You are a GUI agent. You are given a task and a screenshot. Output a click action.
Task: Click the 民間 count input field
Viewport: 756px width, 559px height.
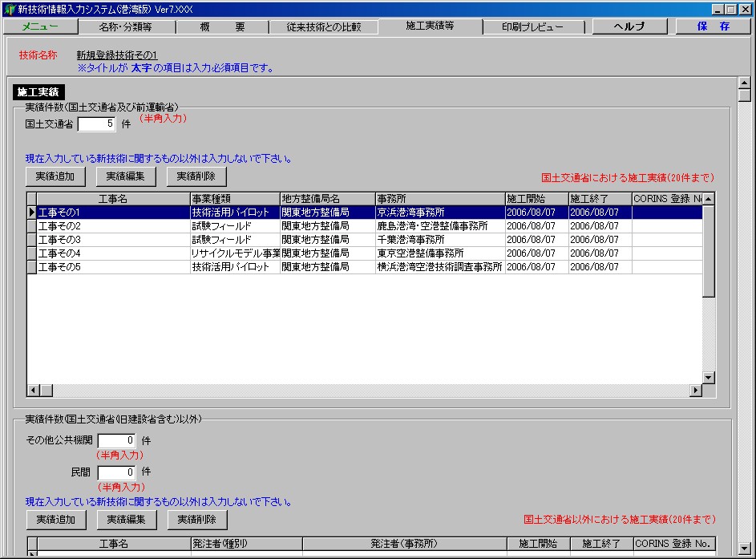pyautogui.click(x=116, y=472)
